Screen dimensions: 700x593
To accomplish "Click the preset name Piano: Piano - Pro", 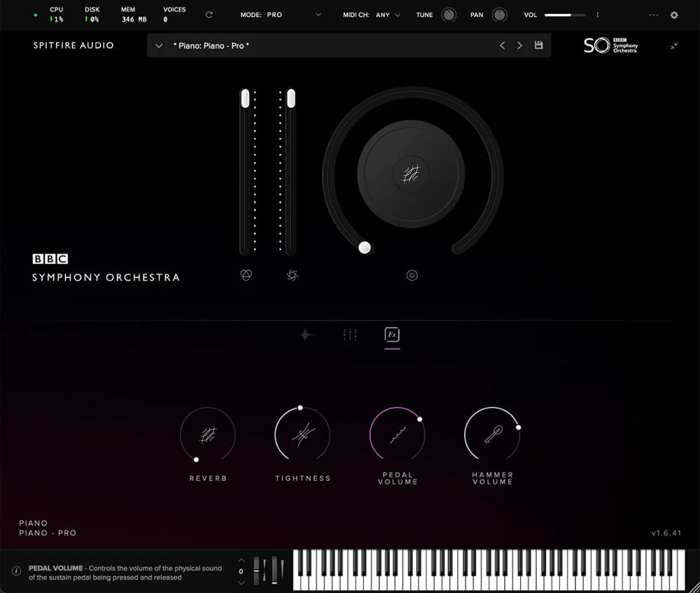I will 211,46.
